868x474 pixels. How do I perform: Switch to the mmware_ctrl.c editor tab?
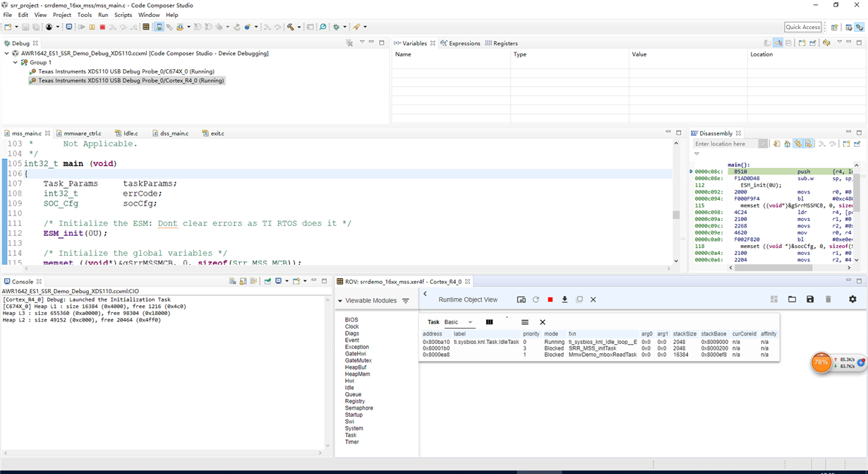point(82,133)
